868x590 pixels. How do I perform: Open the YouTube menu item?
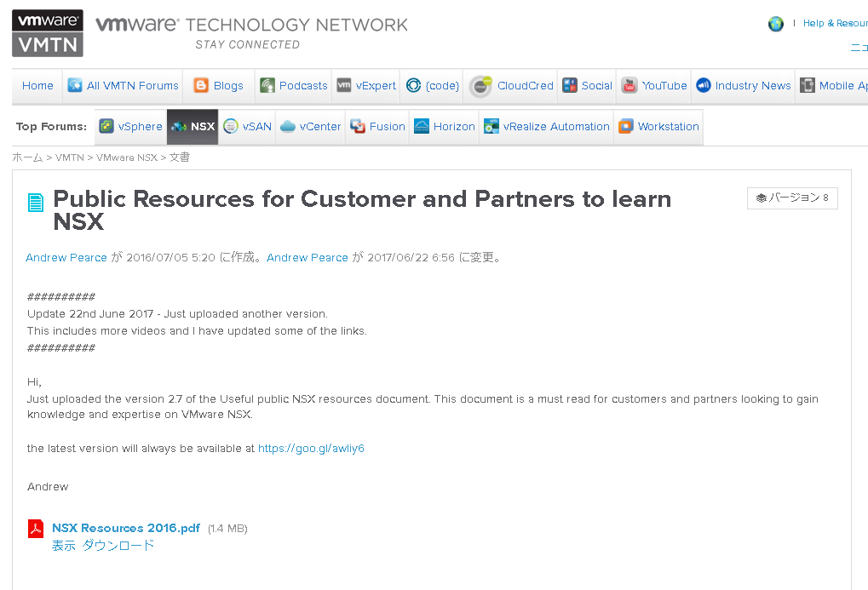pyautogui.click(x=664, y=86)
